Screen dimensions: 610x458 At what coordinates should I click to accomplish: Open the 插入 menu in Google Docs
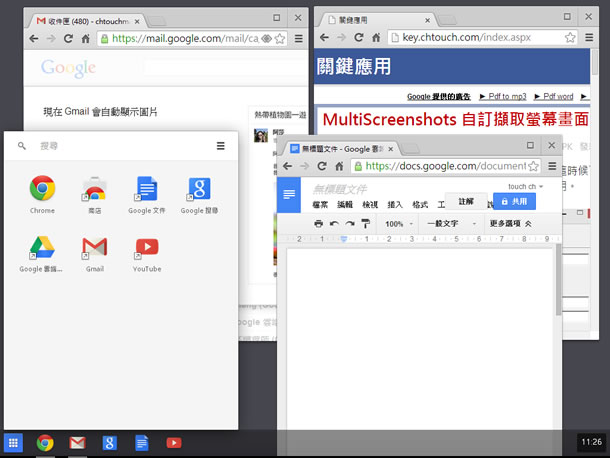(x=395, y=204)
